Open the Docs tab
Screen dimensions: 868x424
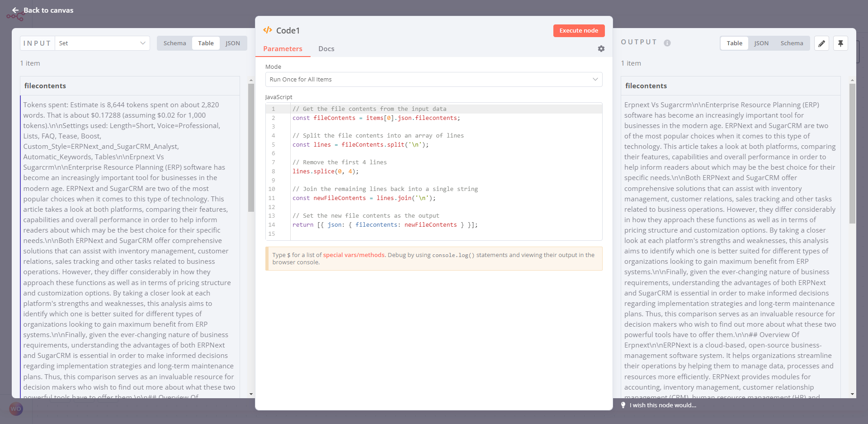326,49
